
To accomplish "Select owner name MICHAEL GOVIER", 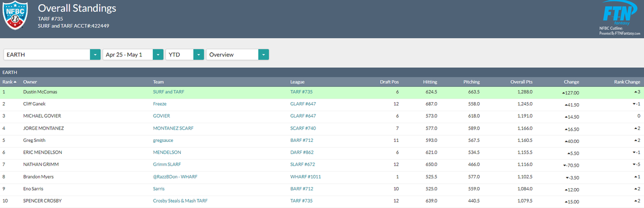I will tap(42, 116).
